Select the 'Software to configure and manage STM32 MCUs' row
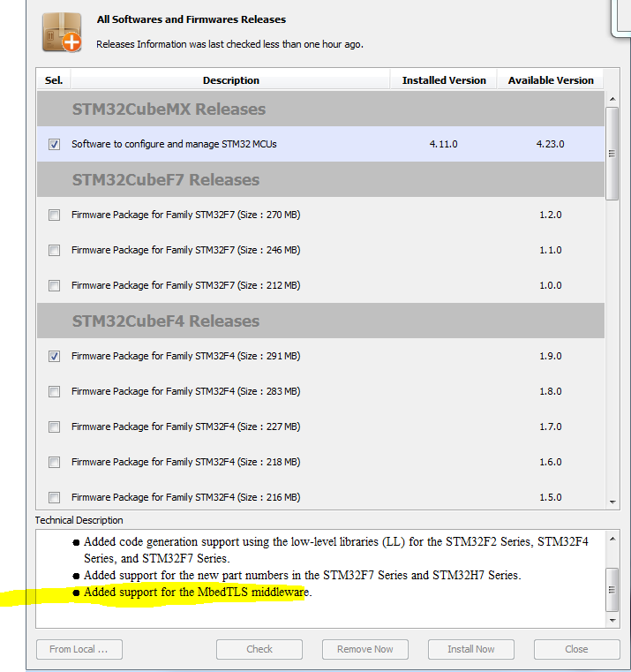Viewport: 631px width, 672px height. (x=320, y=144)
